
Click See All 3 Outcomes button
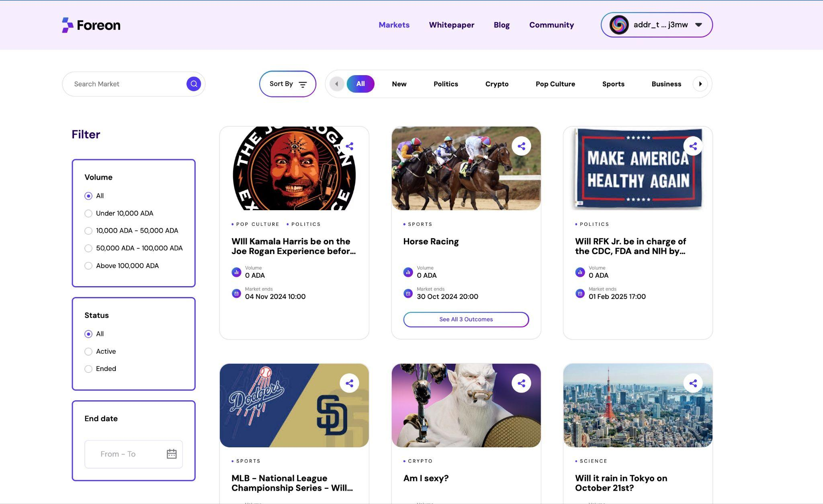pos(466,320)
